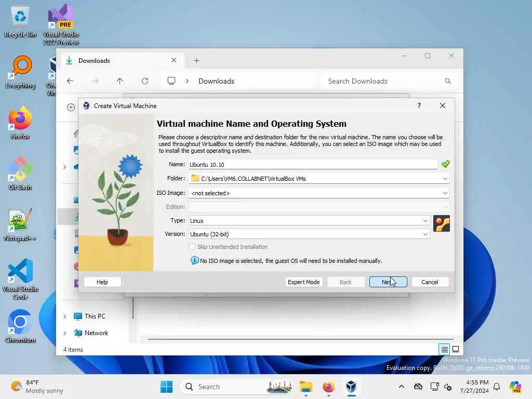
Task: Add a new Explorer tab
Action: (196, 61)
